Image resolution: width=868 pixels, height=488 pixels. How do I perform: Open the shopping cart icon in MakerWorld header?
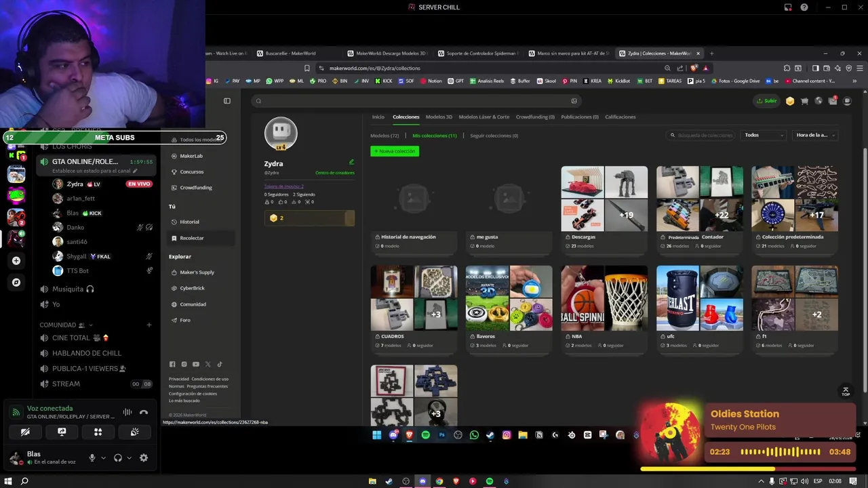coord(804,101)
